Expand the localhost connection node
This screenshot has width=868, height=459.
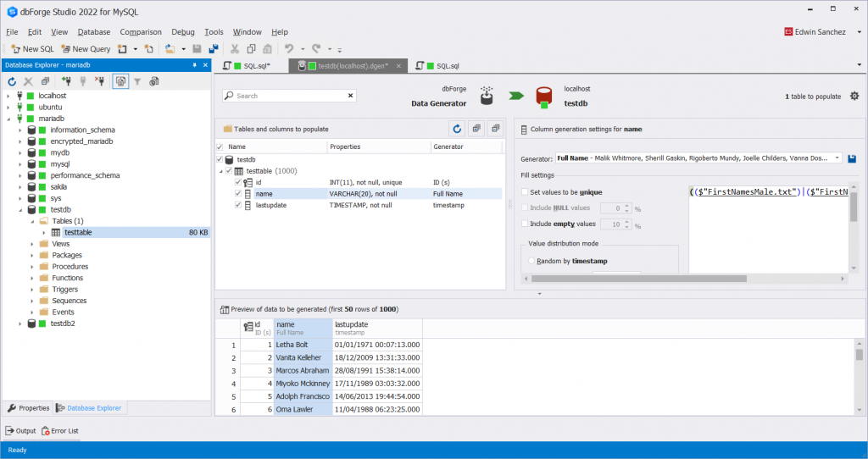pyautogui.click(x=8, y=96)
